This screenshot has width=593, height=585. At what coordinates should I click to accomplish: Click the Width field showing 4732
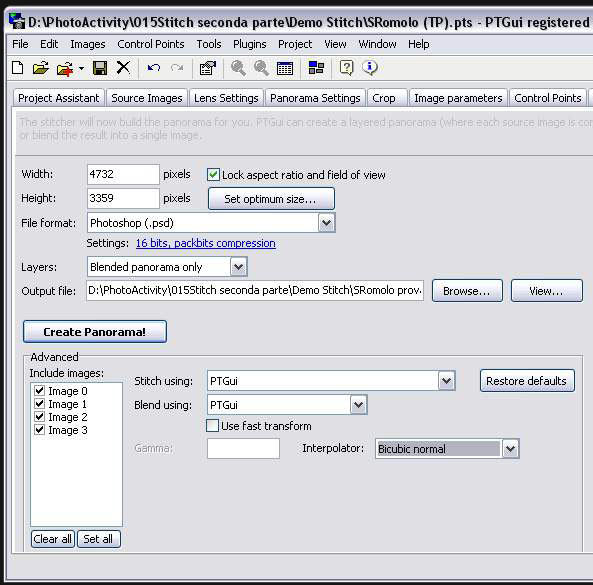point(123,174)
